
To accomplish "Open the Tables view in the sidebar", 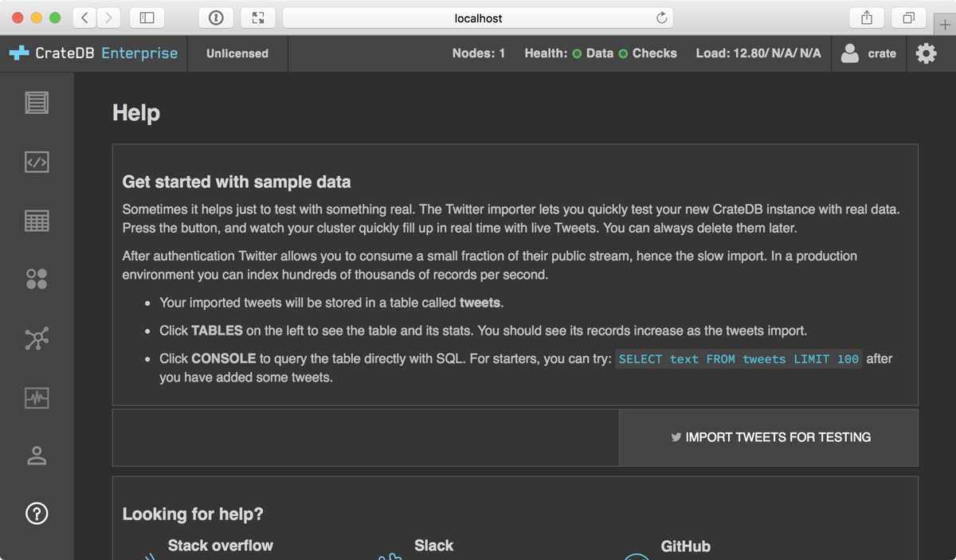I will point(37,220).
